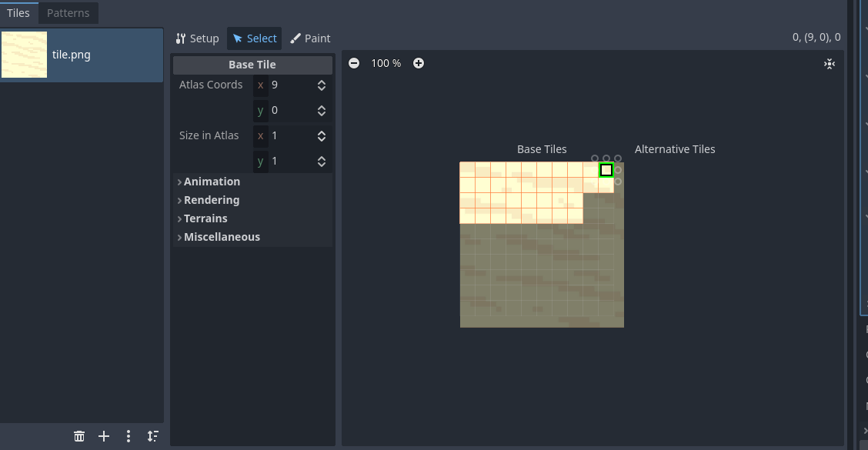Delete source using the trash icon
Image resolution: width=868 pixels, height=450 pixels.
point(78,435)
